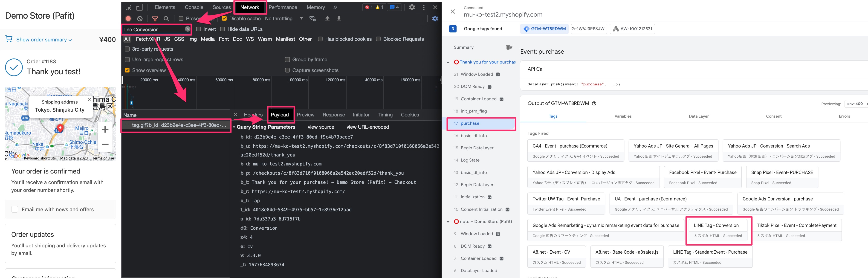Open DevTools settings gear
Viewport: 868px width, 278px height.
pos(412,7)
